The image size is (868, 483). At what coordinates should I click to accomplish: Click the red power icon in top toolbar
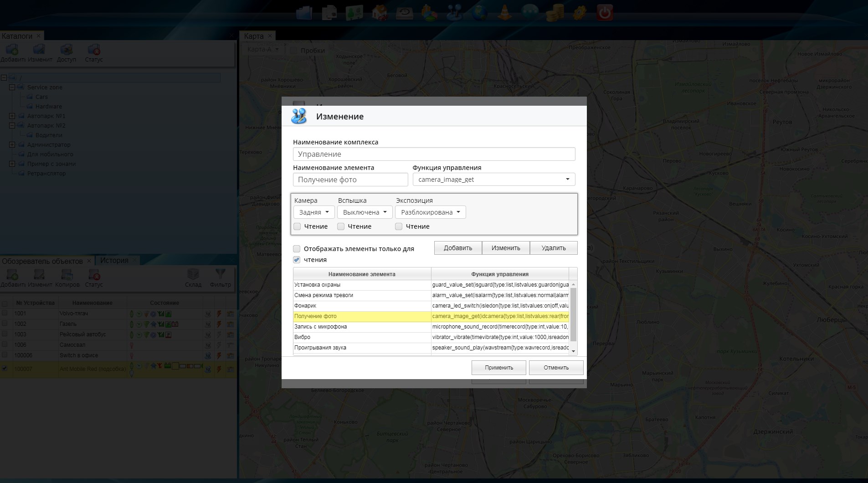click(605, 12)
